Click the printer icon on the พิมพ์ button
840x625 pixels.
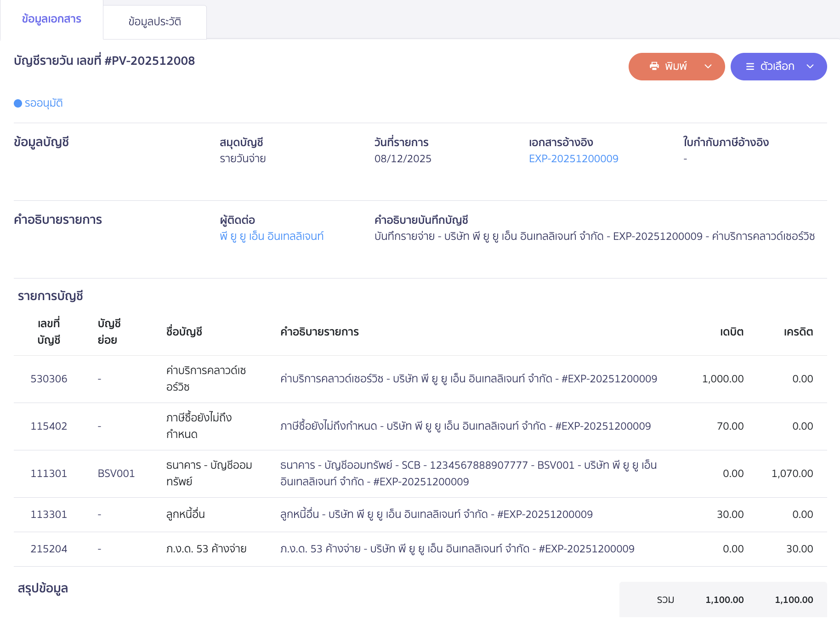click(654, 66)
